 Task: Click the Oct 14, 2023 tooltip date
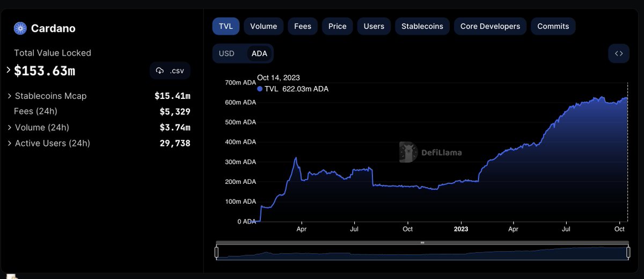tap(278, 78)
